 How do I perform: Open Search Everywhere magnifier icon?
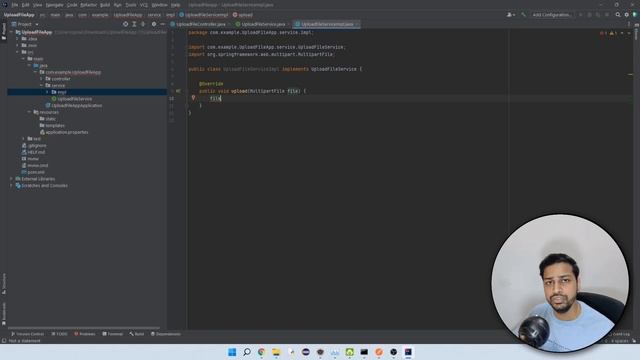[618, 15]
